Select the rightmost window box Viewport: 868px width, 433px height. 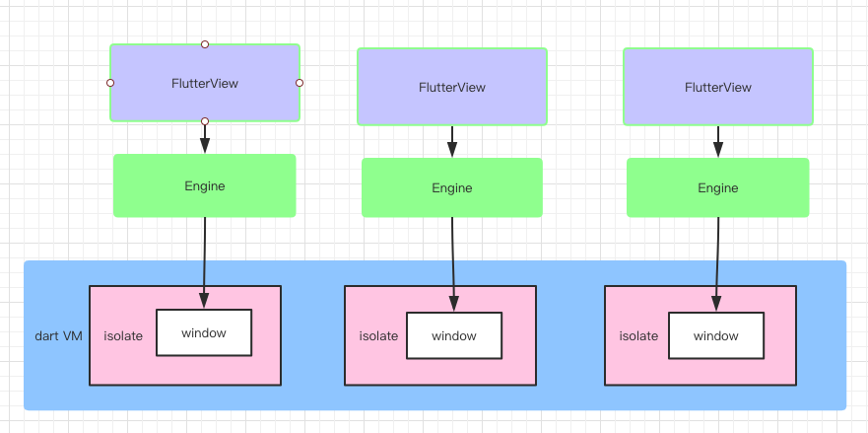pos(716,335)
